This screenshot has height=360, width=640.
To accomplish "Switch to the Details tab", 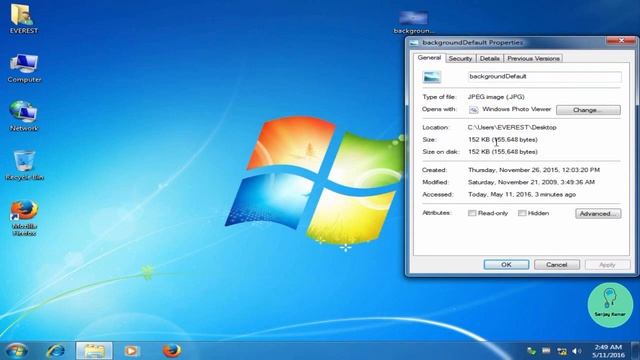I will coord(490,58).
